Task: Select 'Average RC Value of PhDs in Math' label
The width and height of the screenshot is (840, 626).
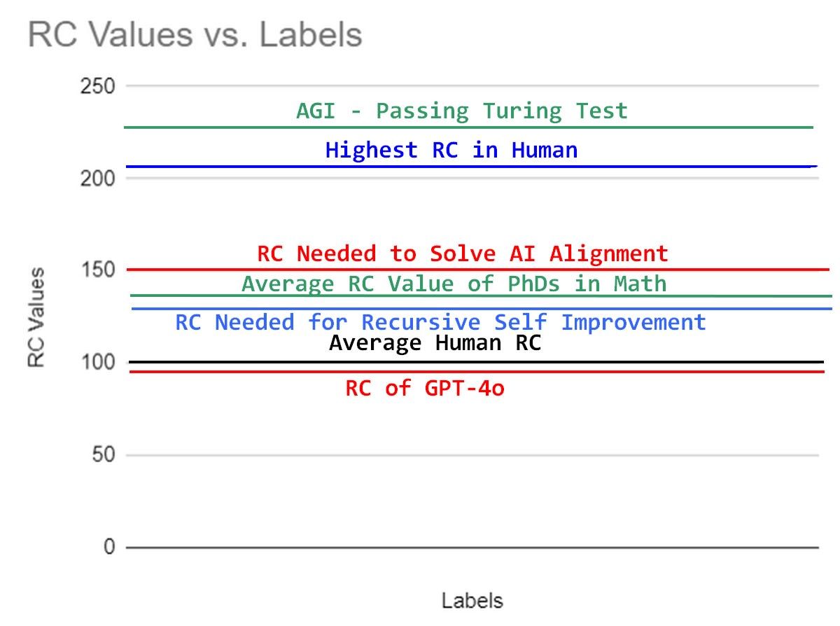Action: 454,284
